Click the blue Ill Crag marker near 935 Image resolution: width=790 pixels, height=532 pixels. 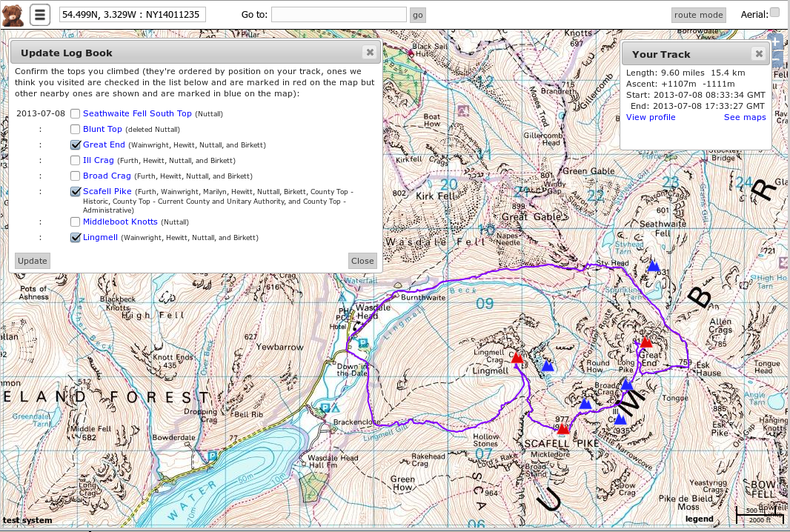tap(620, 419)
